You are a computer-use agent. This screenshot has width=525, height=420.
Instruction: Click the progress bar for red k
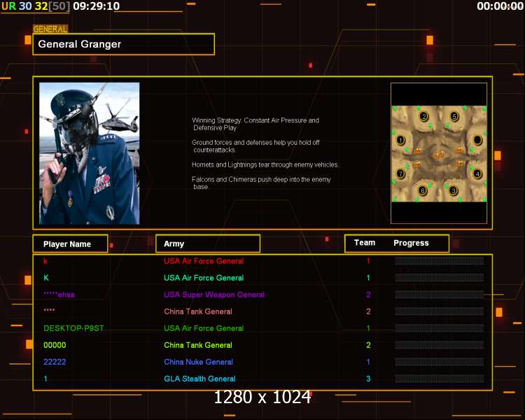tap(440, 261)
